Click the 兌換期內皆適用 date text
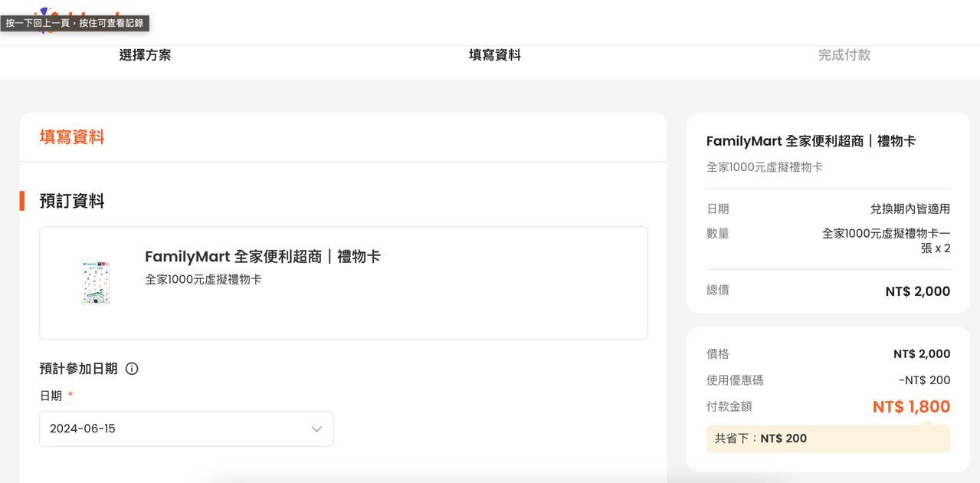Viewport: 980px width, 483px height. 910,209
